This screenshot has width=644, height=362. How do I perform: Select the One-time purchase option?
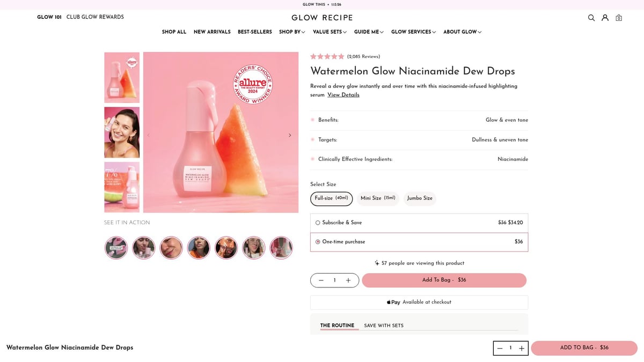(x=318, y=241)
